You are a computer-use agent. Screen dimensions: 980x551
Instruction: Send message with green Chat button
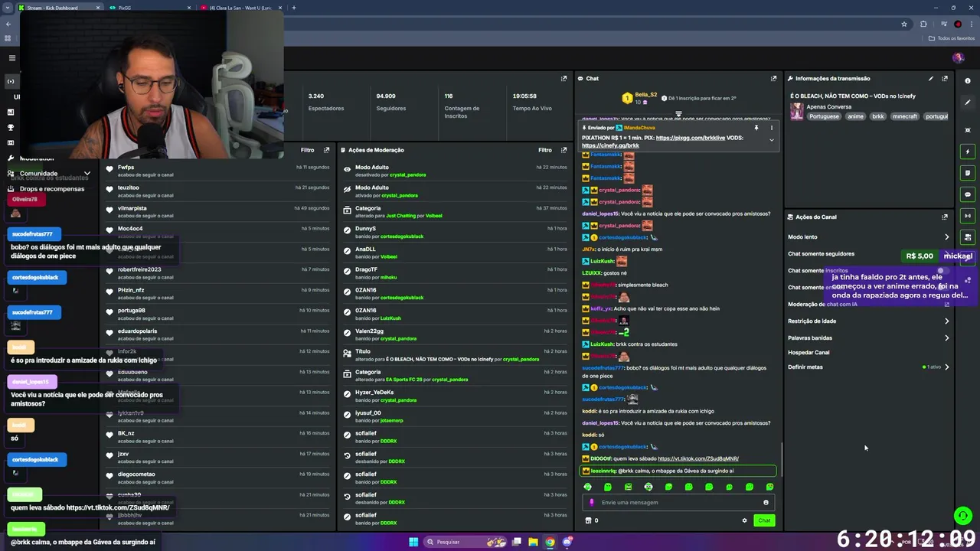tap(764, 520)
